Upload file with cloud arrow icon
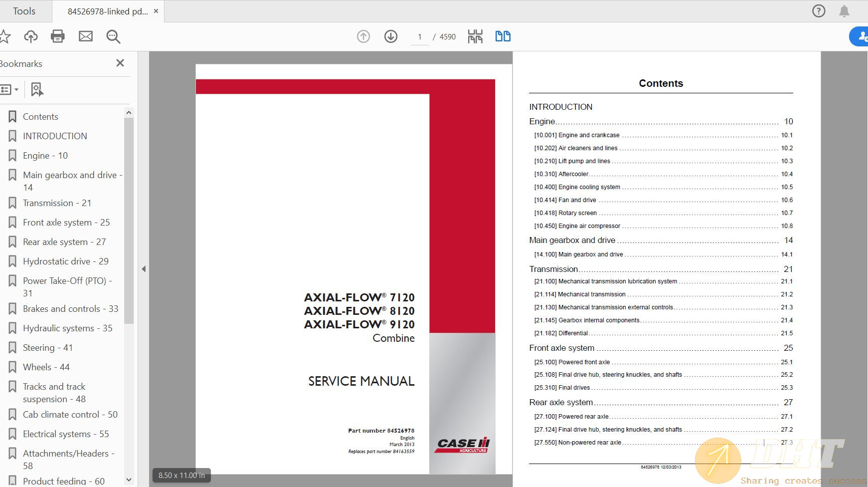The width and height of the screenshot is (868, 487). (x=30, y=36)
